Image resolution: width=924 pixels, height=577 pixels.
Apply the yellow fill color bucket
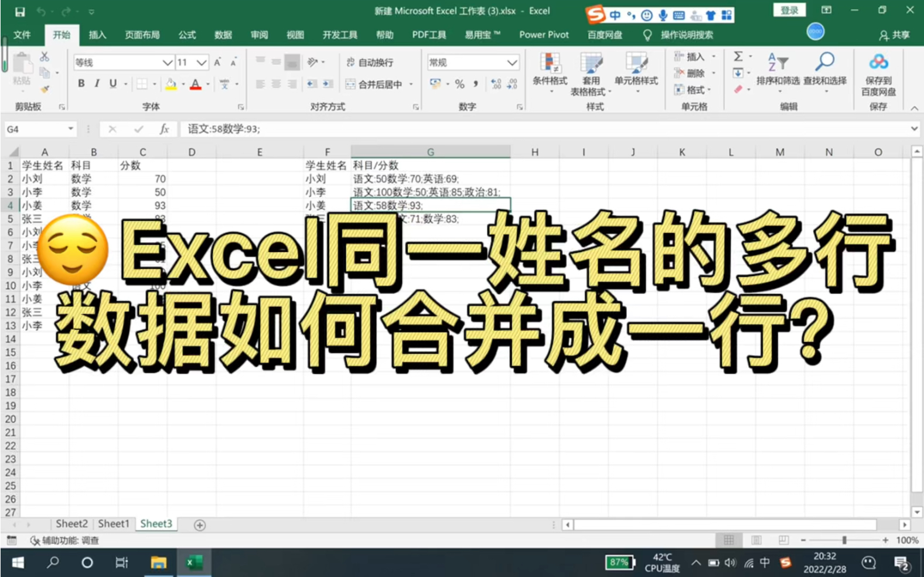[x=171, y=84]
